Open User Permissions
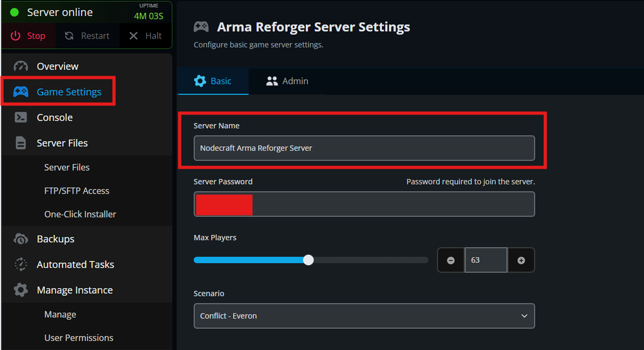644x350 pixels. point(79,338)
